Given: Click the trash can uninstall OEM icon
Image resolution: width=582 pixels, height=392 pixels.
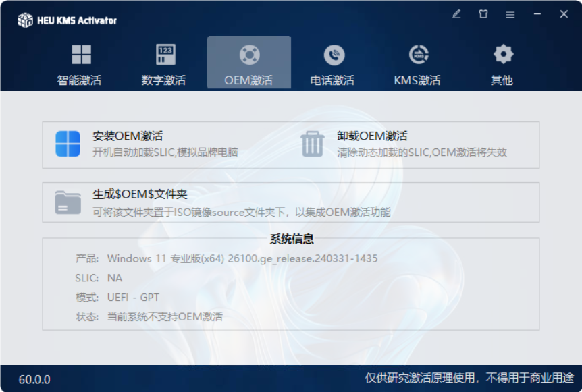Looking at the screenshot, I should pyautogui.click(x=312, y=144).
